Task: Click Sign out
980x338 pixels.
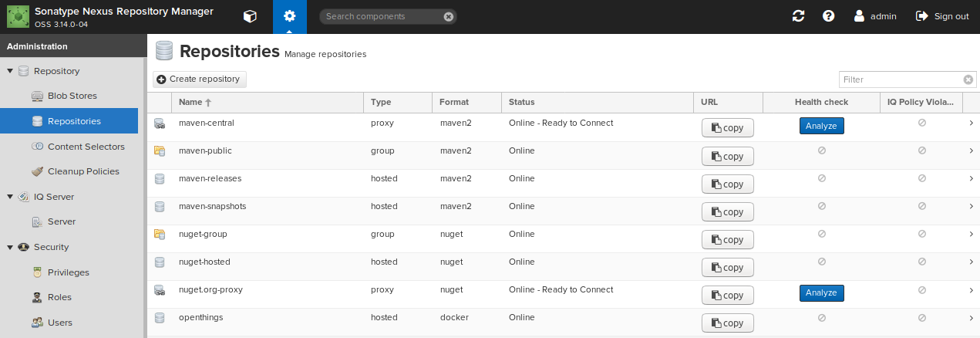Action: click(x=942, y=16)
